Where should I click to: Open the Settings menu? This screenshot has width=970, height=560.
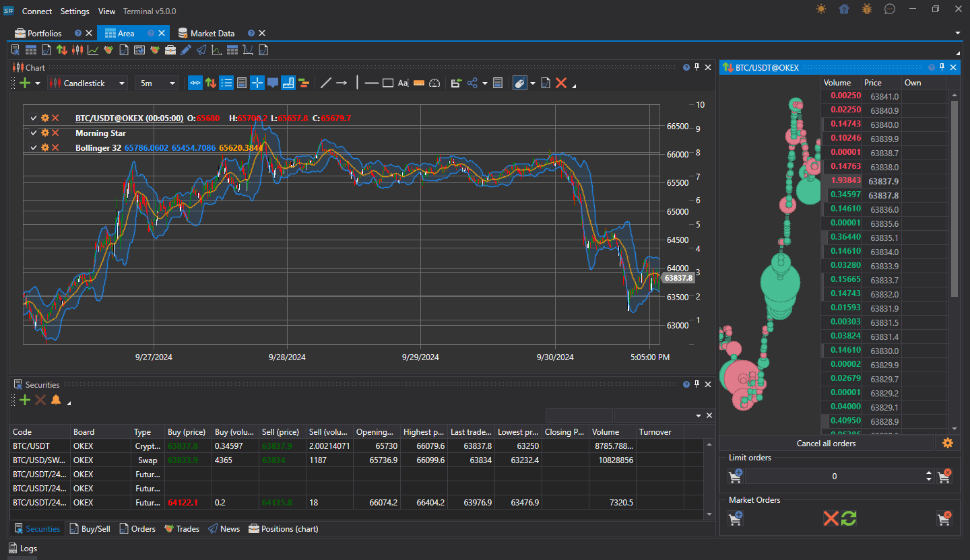[x=75, y=11]
